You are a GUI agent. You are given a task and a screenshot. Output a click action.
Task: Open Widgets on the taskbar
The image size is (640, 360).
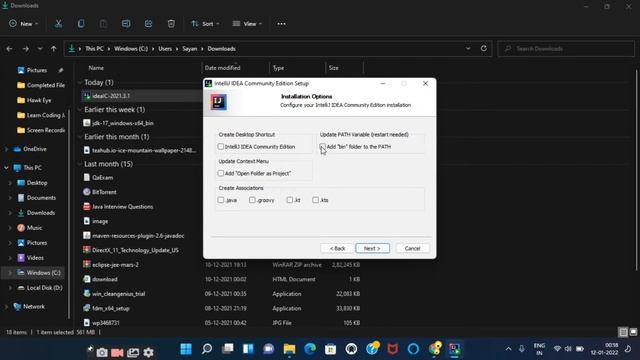(x=248, y=349)
